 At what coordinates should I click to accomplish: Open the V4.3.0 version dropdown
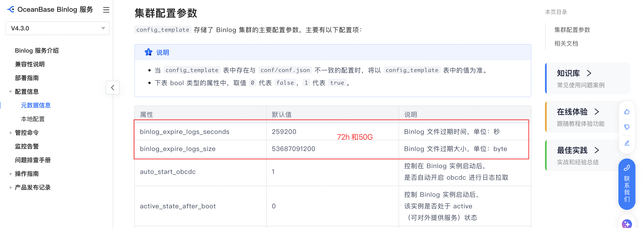tap(57, 28)
